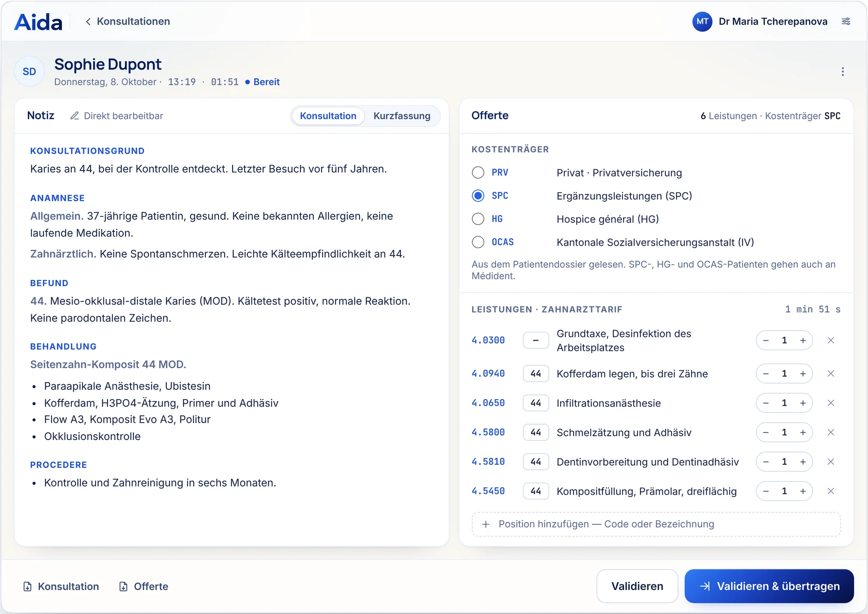Click the pencil edit icon next to Notiz
Screen dimensions: 868x614
point(74,116)
